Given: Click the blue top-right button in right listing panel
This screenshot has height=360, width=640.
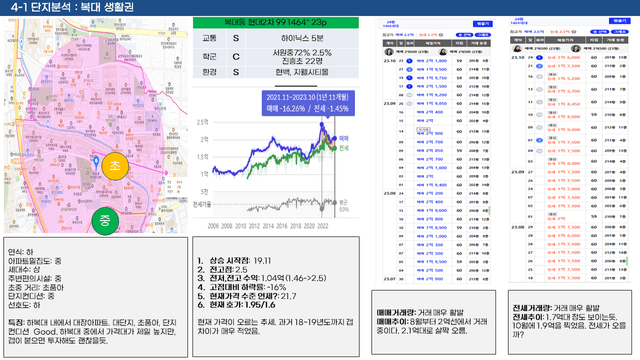Looking at the screenshot, I should coord(619,20).
